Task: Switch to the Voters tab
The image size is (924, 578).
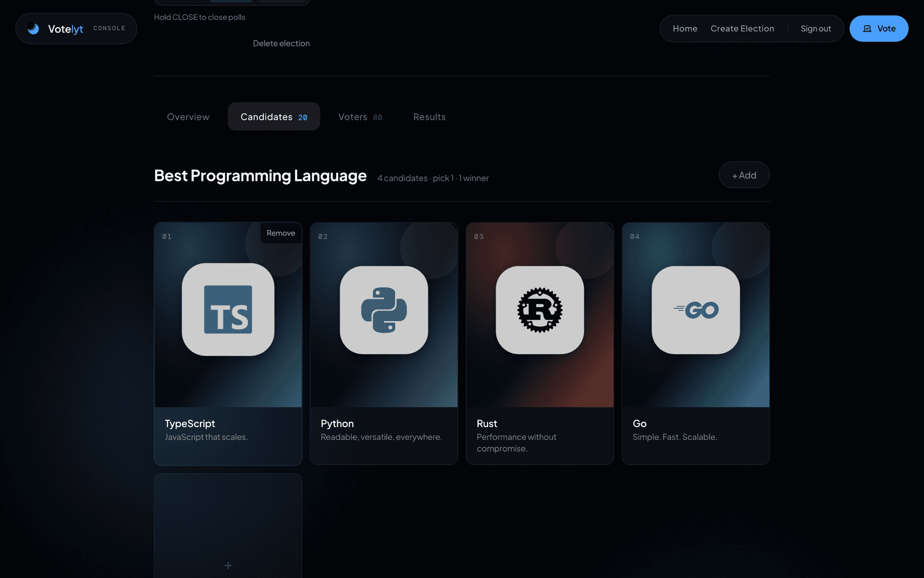Action: [360, 117]
